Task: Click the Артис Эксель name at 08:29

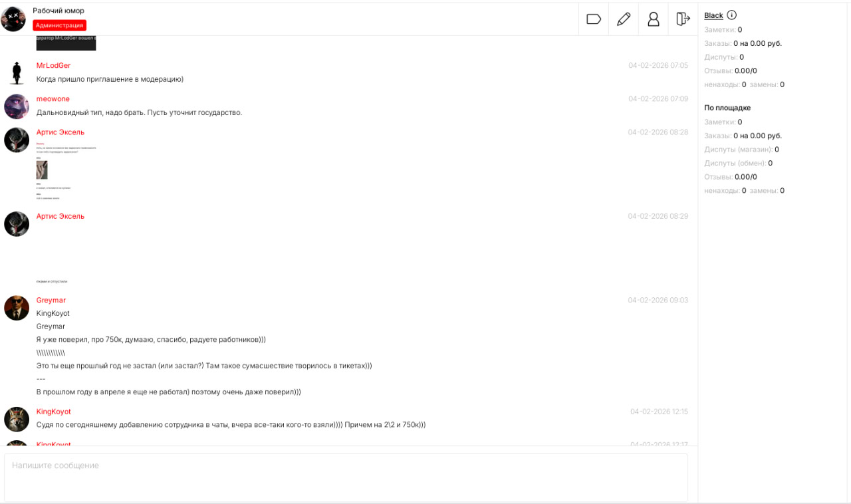Action: click(61, 216)
